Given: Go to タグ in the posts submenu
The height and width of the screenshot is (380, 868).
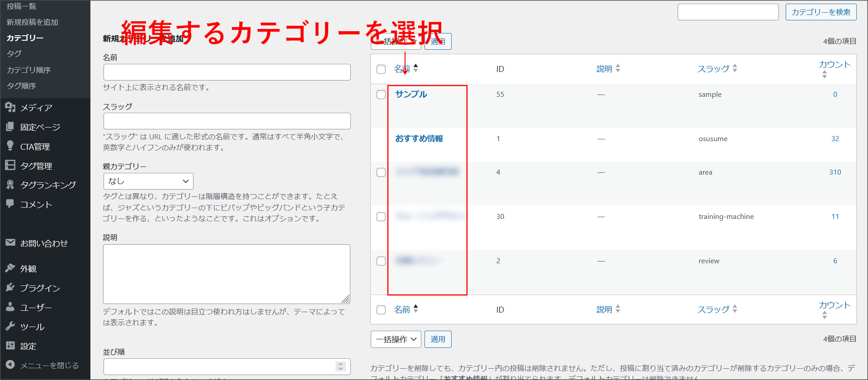Looking at the screenshot, I should click(14, 53).
